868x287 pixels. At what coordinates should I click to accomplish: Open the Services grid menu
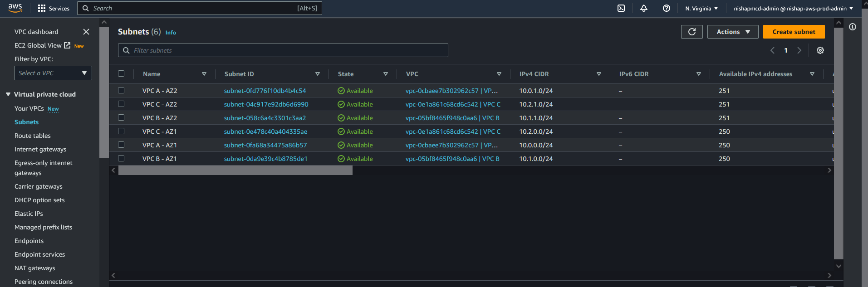[54, 8]
